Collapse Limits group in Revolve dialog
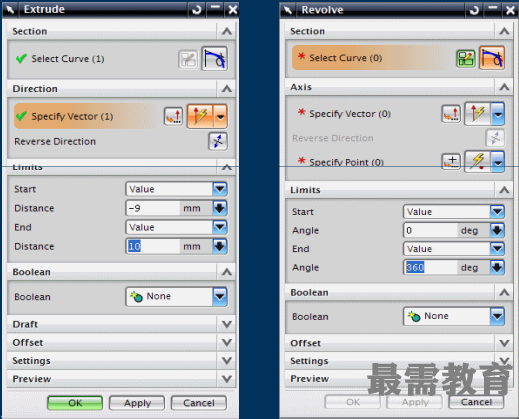This screenshot has width=519, height=419. (x=504, y=190)
